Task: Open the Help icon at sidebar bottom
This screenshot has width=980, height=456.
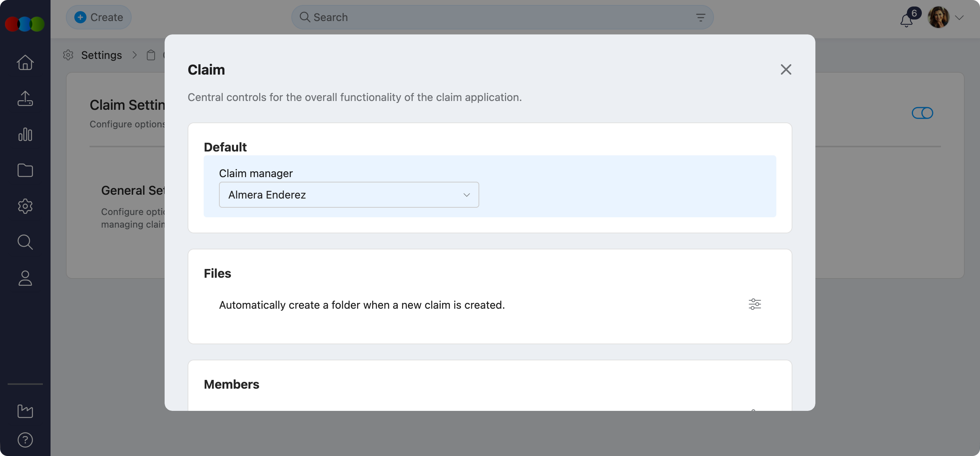Action: tap(24, 440)
